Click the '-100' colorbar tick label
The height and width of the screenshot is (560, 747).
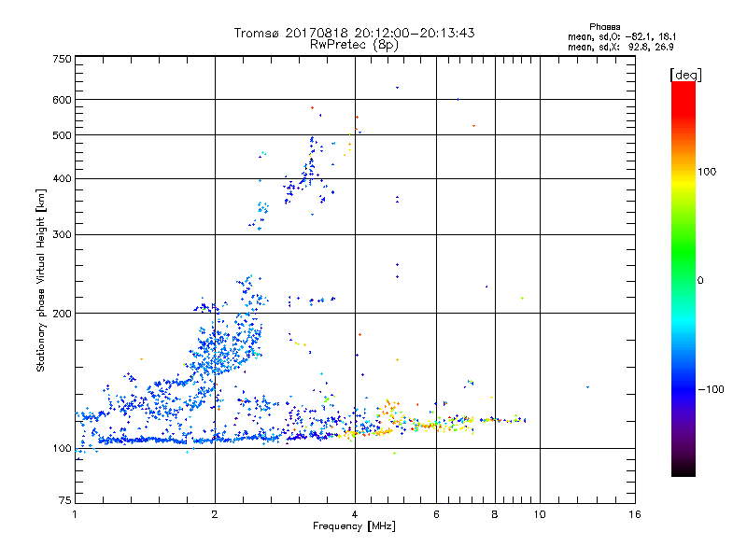click(711, 389)
